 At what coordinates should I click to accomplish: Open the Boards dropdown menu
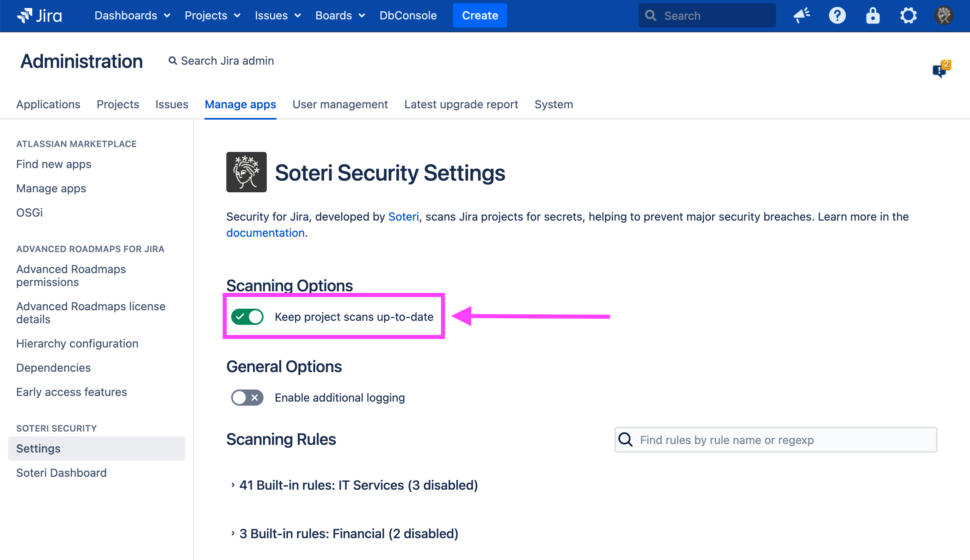pyautogui.click(x=340, y=15)
